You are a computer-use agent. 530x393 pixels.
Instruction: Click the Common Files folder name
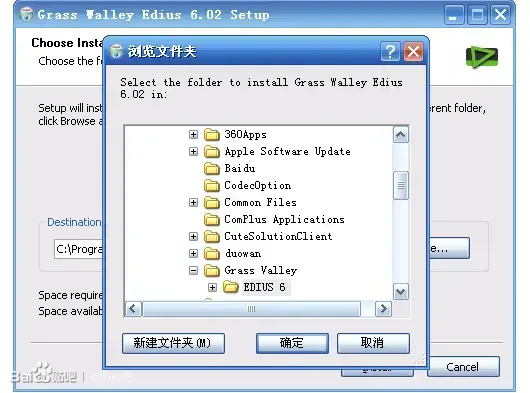coord(260,202)
